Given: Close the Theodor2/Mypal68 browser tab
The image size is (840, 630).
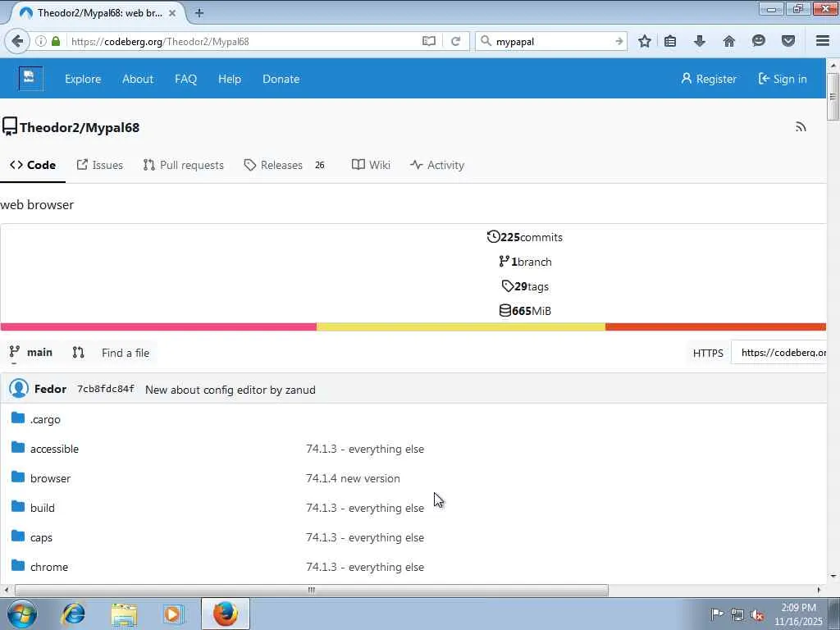Looking at the screenshot, I should pos(172,13).
